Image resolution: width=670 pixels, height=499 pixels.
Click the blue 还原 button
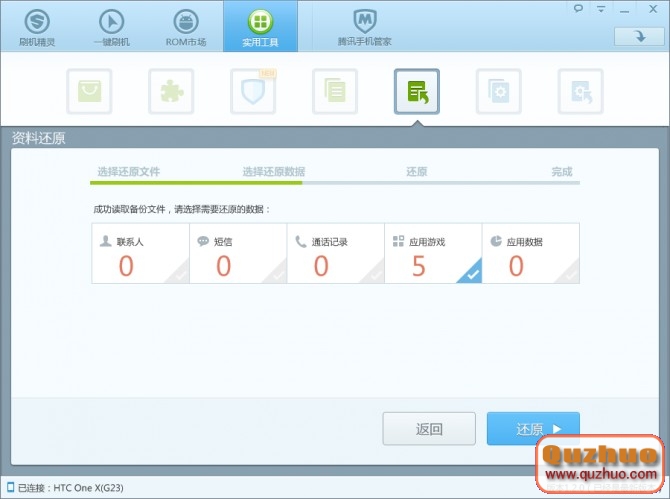533,429
